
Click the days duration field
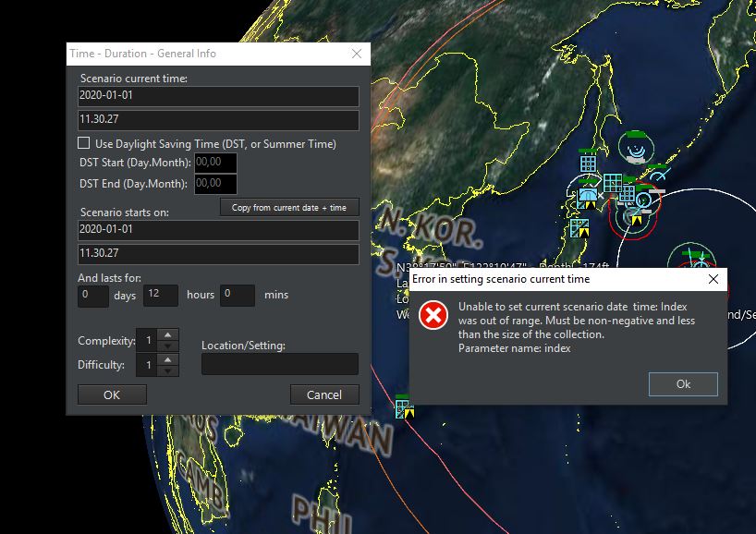coord(93,296)
